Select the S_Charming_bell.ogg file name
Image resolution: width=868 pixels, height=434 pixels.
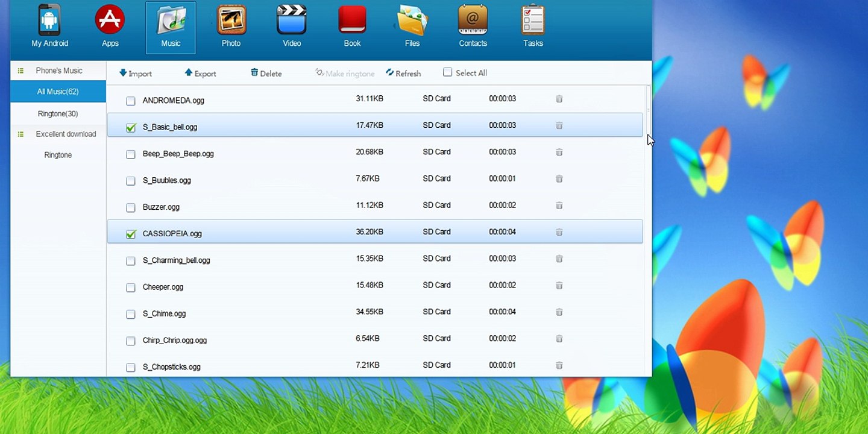click(176, 260)
